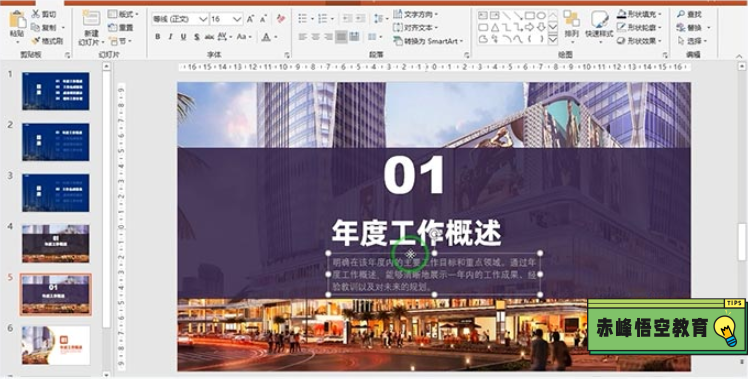Toggle text shadow (S)
Screen dimensions: 748x379
196,37
